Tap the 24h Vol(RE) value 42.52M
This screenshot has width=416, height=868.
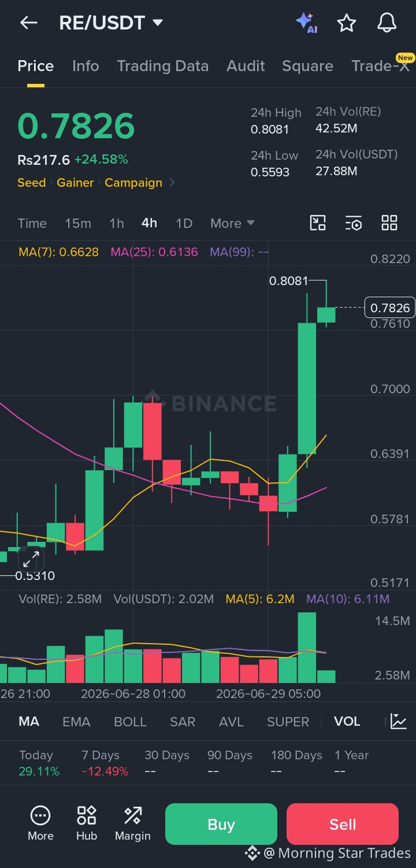tap(336, 128)
